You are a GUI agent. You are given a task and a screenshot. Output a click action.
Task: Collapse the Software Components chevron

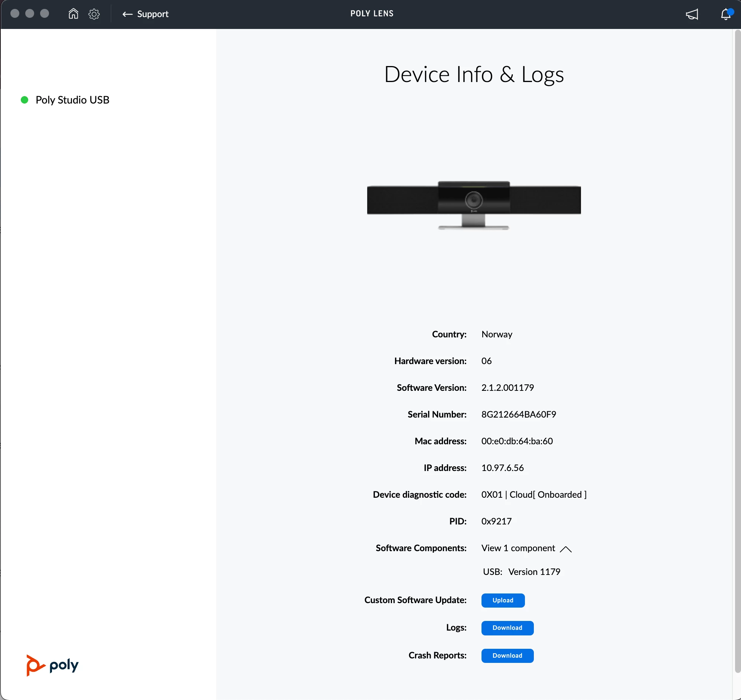click(565, 549)
